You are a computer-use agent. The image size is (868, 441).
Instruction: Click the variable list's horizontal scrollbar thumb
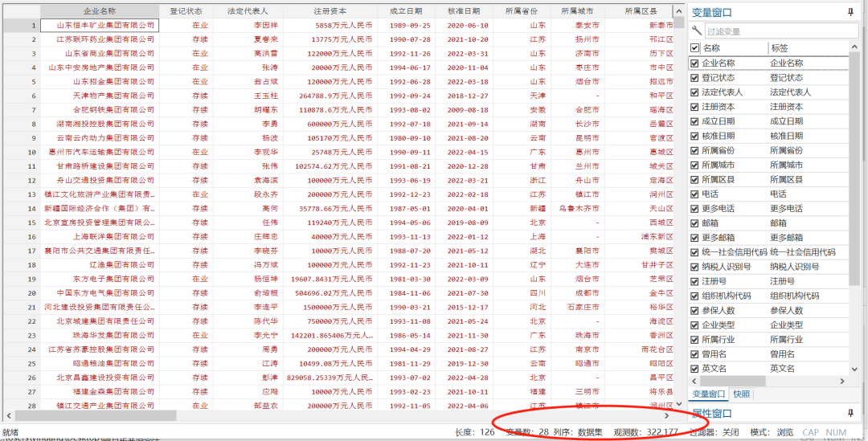[733, 382]
